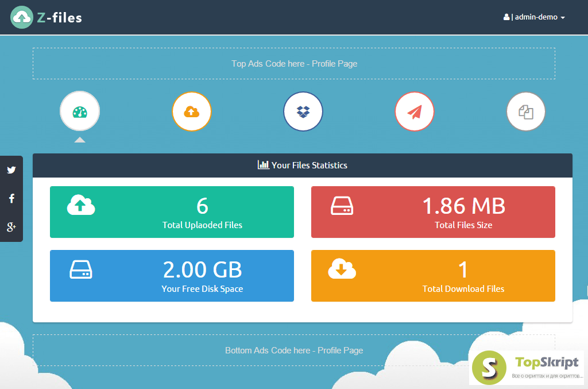Click the 6 uploaded files count

(203, 206)
